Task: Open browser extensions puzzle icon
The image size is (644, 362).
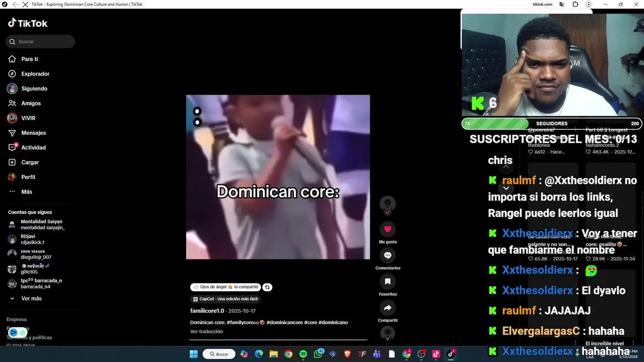Action: [575, 4]
